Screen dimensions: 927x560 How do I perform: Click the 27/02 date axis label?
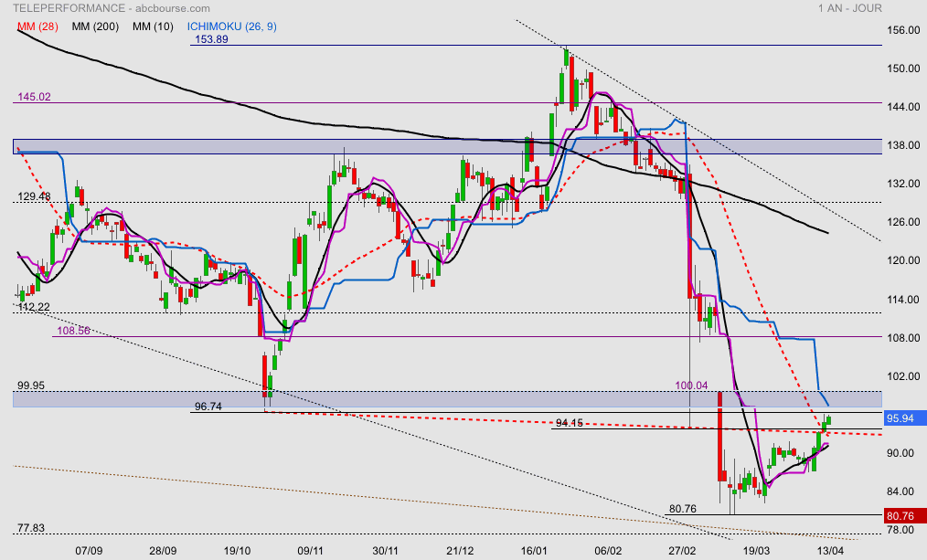682,551
